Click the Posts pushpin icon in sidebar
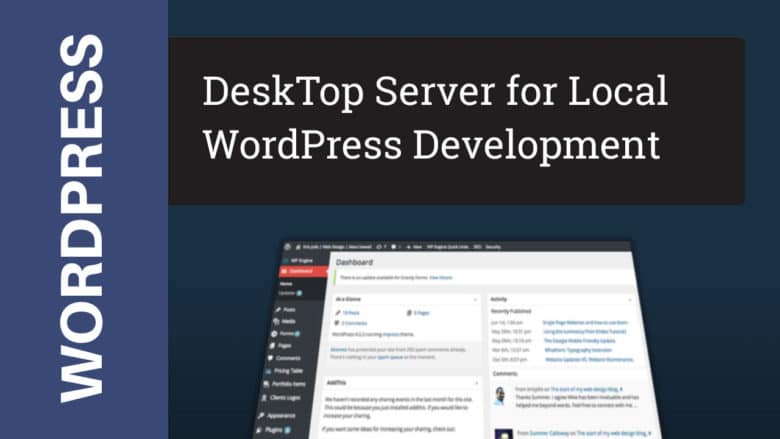The height and width of the screenshot is (439, 780). coord(278,310)
